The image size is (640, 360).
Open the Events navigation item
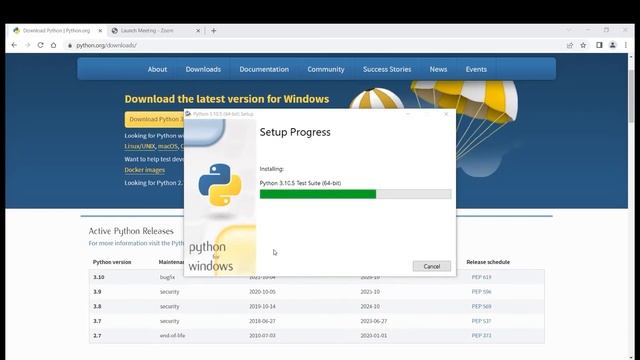tap(476, 69)
